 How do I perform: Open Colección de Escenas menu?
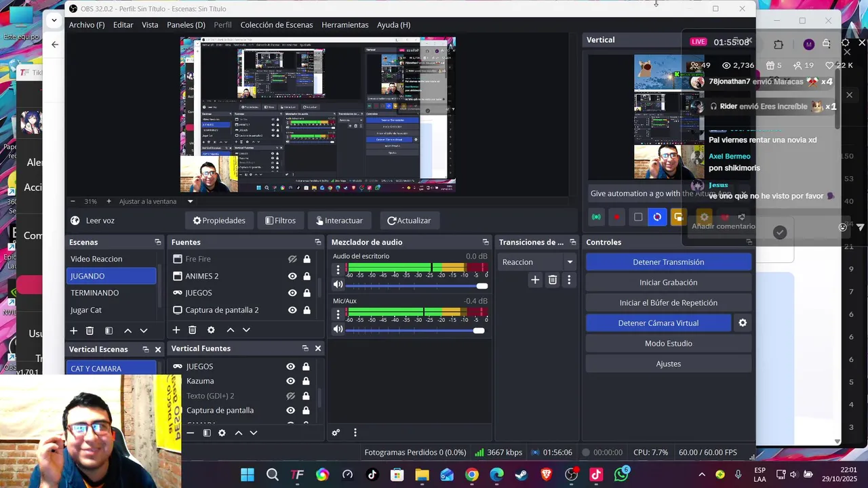(277, 25)
